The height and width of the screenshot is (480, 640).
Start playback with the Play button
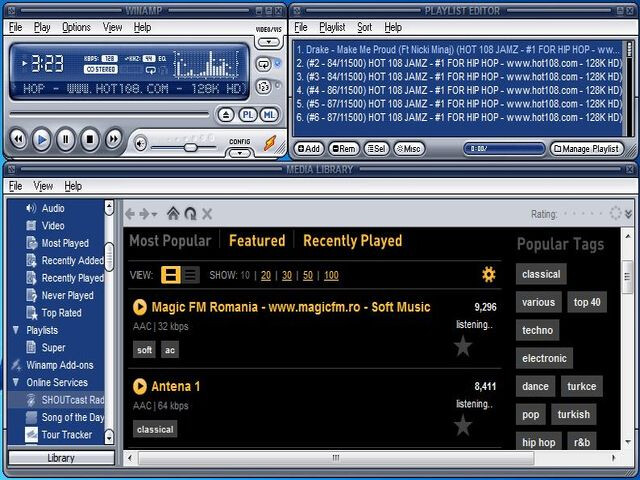click(x=42, y=140)
